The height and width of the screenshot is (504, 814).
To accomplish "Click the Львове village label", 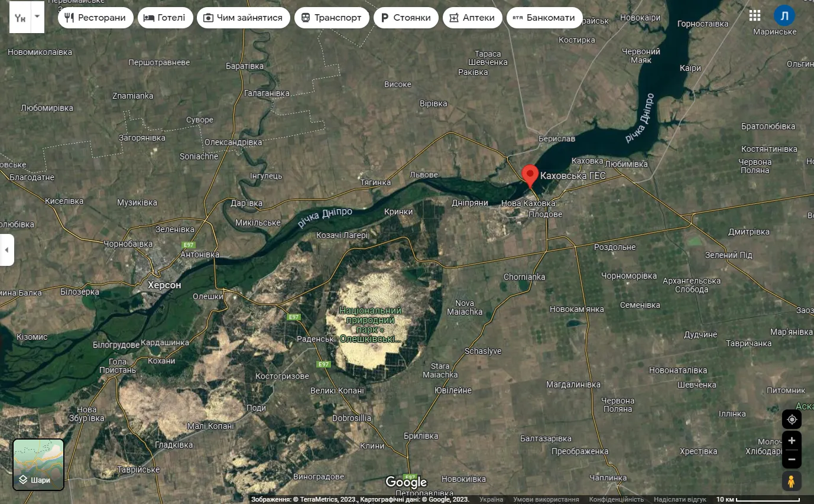I will pos(424,175).
